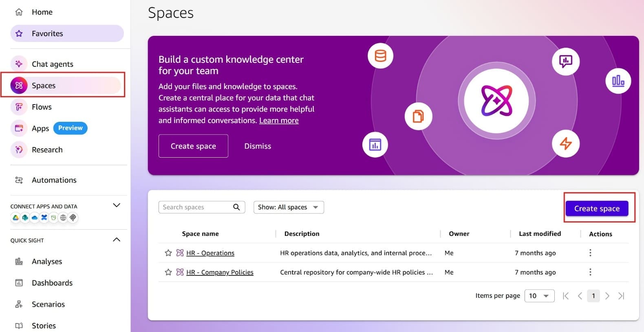Click the Owner column header
Viewport: 644px width, 332px height.
pos(459,234)
